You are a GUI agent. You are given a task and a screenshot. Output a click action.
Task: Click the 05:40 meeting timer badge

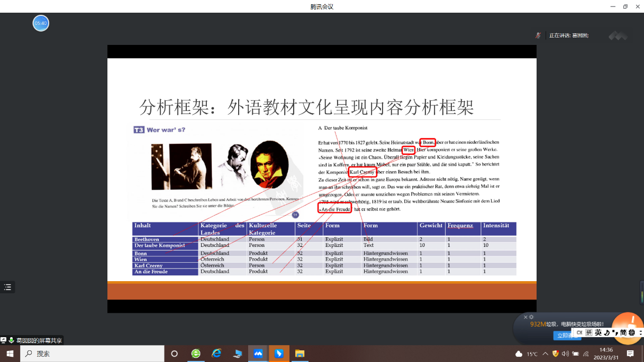[41, 23]
